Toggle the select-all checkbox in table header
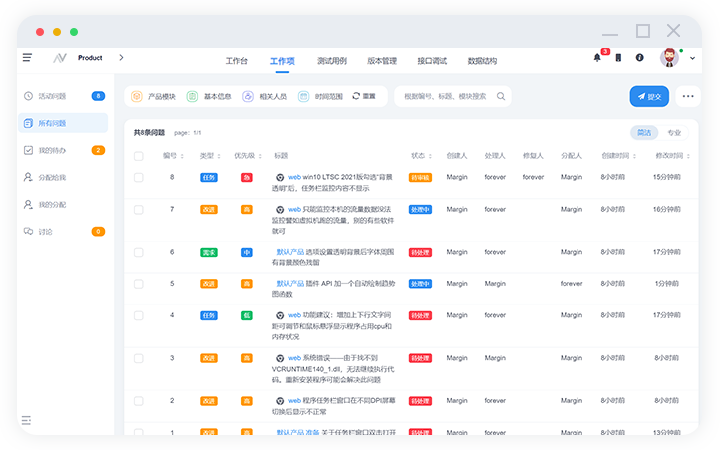The width and height of the screenshot is (720, 450). (139, 156)
